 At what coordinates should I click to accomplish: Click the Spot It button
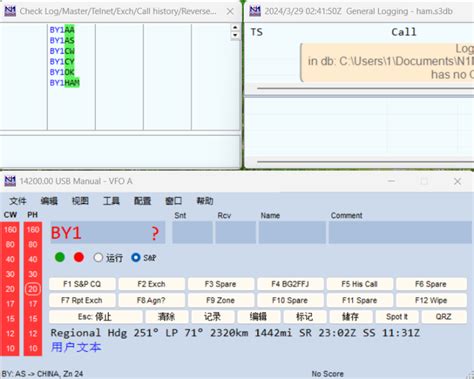pyautogui.click(x=397, y=317)
